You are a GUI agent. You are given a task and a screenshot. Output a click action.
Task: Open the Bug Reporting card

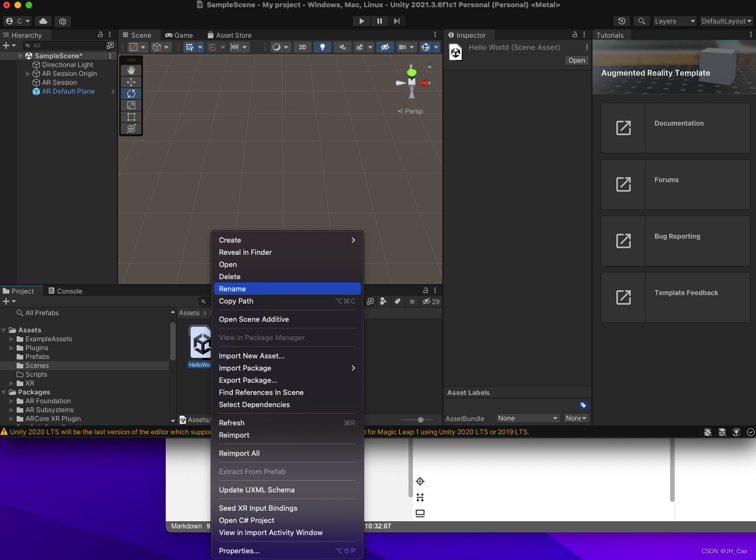pyautogui.click(x=675, y=241)
